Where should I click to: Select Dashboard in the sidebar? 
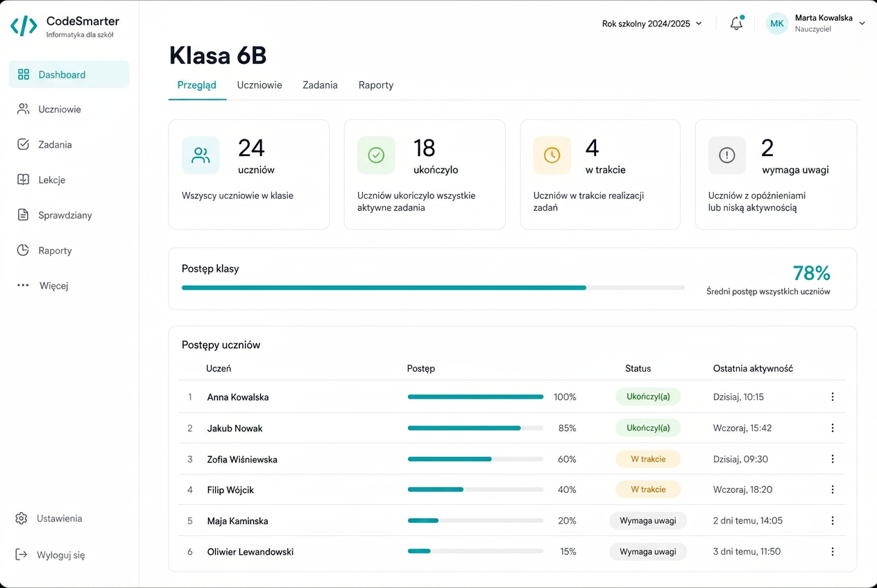click(x=69, y=74)
